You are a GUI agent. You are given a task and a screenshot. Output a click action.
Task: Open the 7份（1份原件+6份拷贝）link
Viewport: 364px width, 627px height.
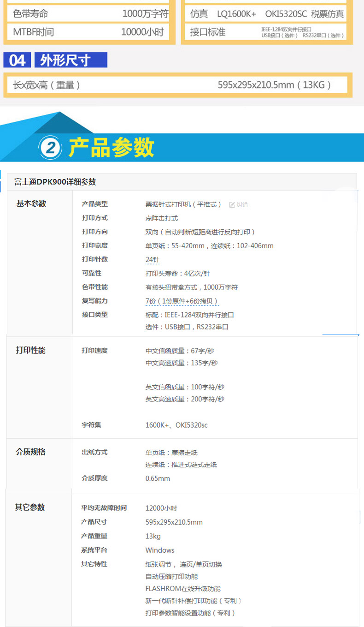pyautogui.click(x=182, y=301)
